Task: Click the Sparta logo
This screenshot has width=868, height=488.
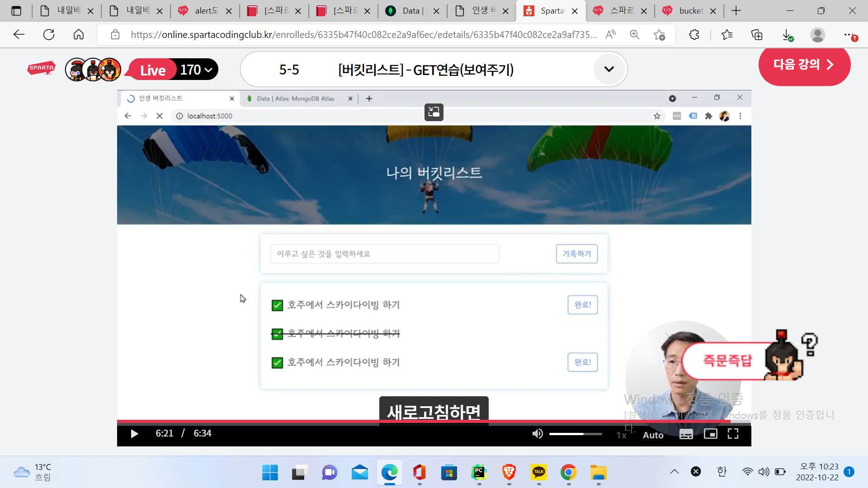Action: [x=41, y=68]
